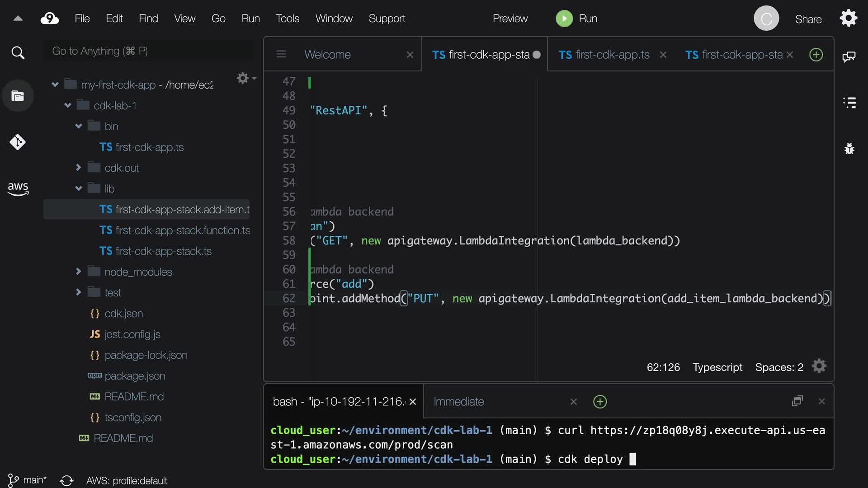Viewport: 868px width, 488px height.
Task: Open the Outline panel icon
Action: pos(849,103)
